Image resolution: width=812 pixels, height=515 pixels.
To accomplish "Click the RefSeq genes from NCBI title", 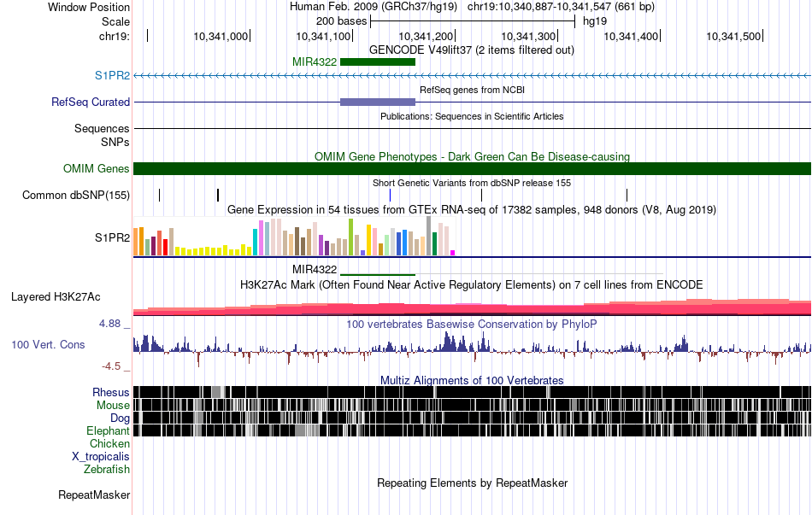I will pyautogui.click(x=473, y=90).
